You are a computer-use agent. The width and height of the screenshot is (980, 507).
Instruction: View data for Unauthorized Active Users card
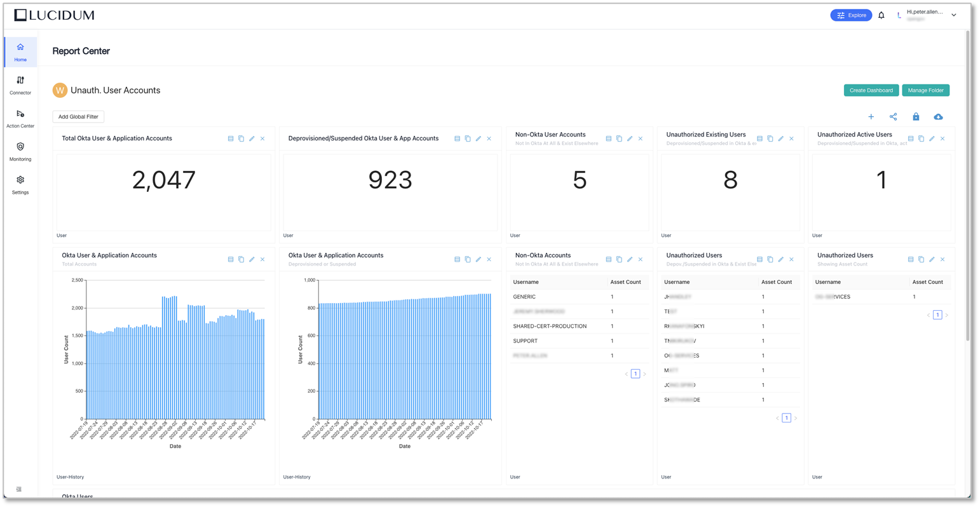coord(911,139)
